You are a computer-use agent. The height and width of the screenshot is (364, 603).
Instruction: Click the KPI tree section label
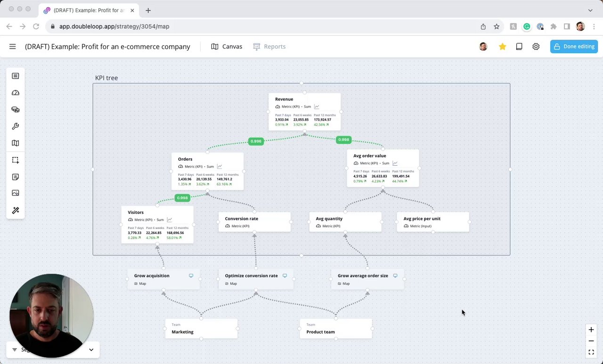106,78
